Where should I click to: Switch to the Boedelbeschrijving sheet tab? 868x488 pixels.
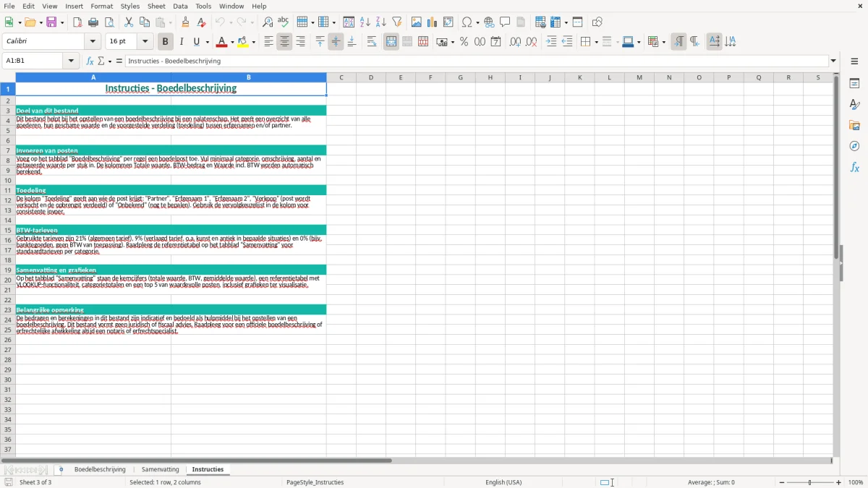[100, 469]
